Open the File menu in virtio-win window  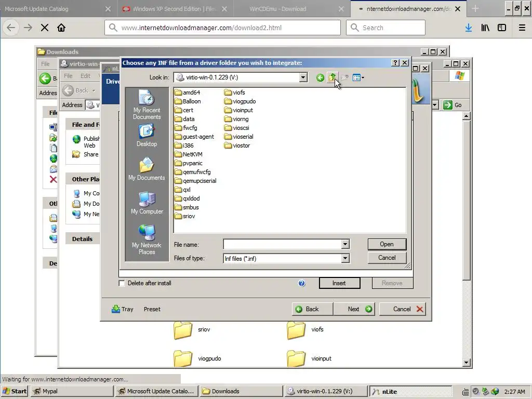pyautogui.click(x=68, y=76)
